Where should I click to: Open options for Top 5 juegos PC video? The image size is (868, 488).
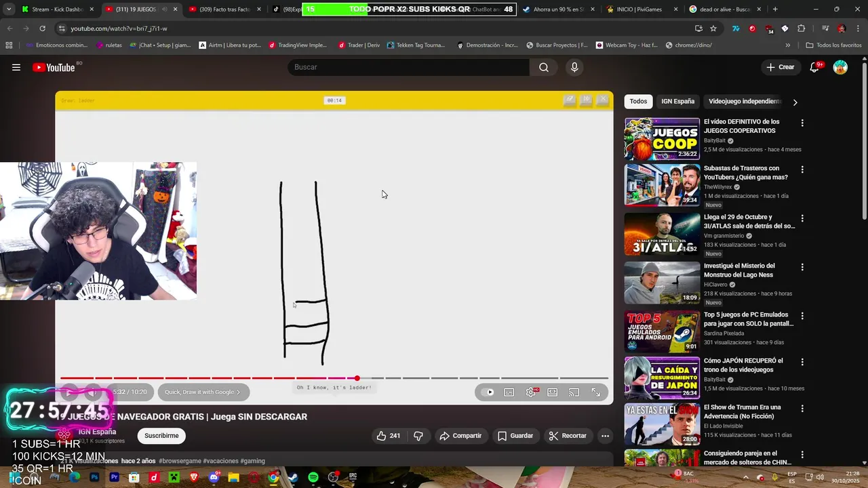[x=802, y=316]
